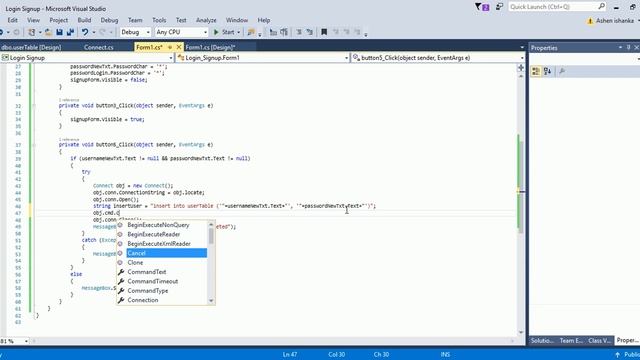640x360 pixels.
Task: Click the Ashen ishanka account name
Action: (x=615, y=21)
